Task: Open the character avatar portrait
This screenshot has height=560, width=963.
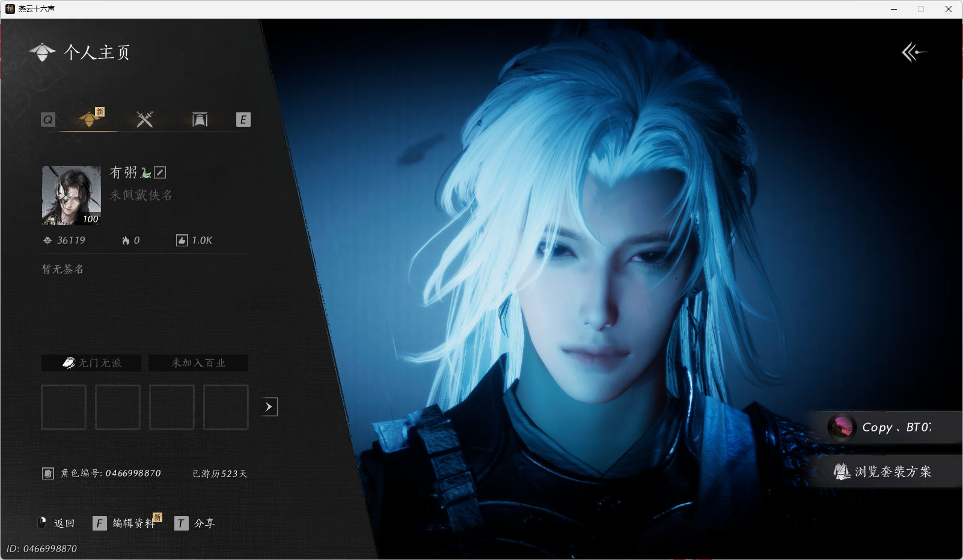Action: coord(72,195)
